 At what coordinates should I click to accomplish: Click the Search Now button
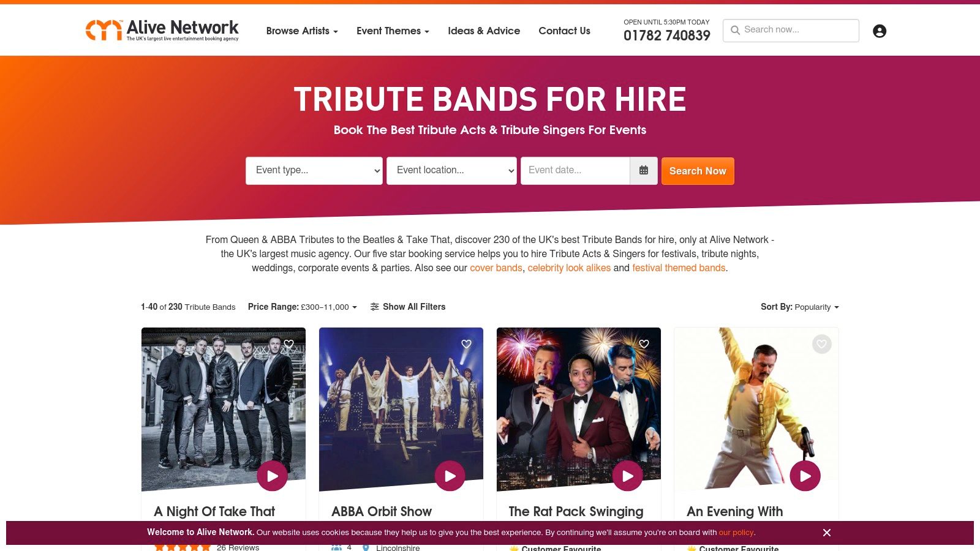coord(698,171)
